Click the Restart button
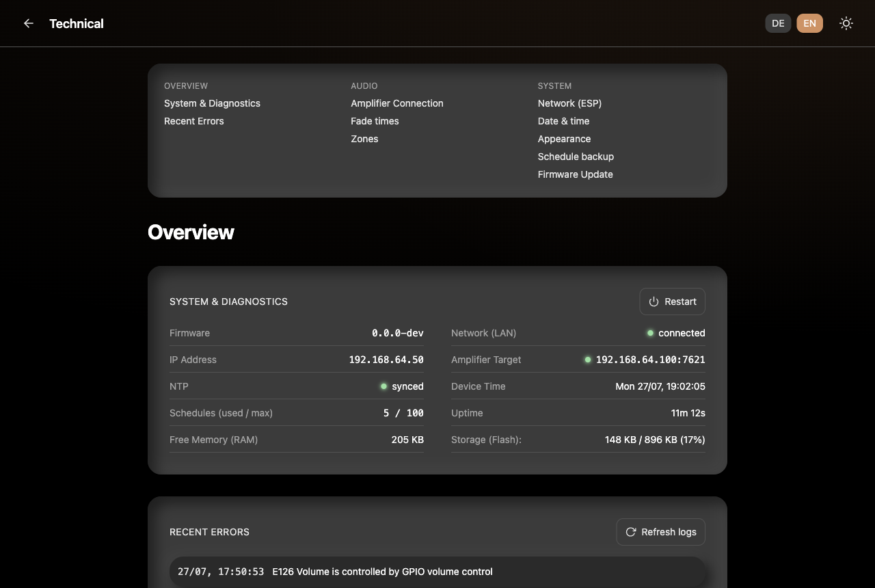Screen dimensions: 875x588 672,302
